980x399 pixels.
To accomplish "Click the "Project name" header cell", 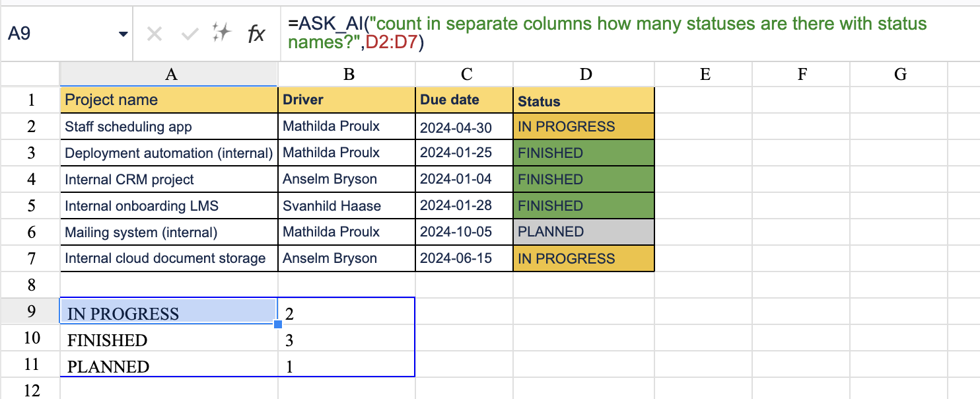I will [x=169, y=100].
